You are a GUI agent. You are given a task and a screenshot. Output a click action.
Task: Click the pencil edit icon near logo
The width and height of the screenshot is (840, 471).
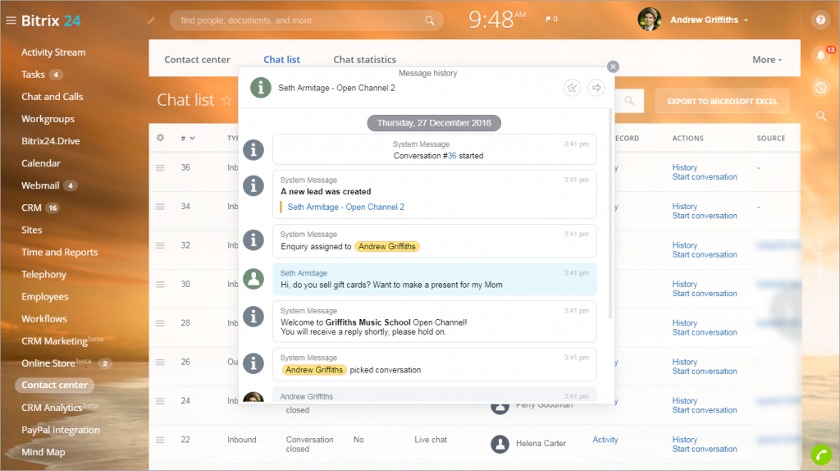(x=151, y=20)
